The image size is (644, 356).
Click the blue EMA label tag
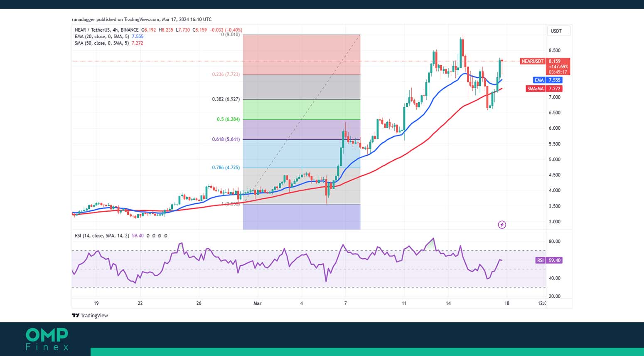point(539,80)
